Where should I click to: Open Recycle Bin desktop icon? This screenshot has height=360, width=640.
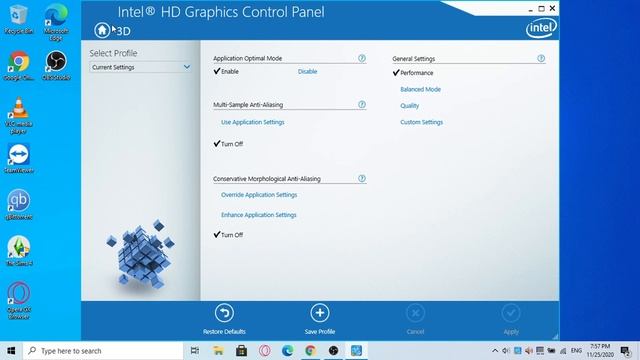click(x=18, y=20)
